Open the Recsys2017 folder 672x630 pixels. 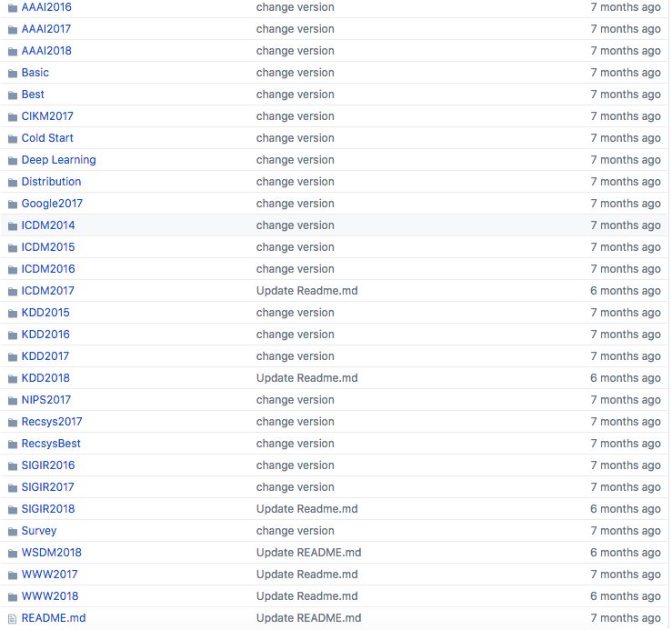[52, 422]
